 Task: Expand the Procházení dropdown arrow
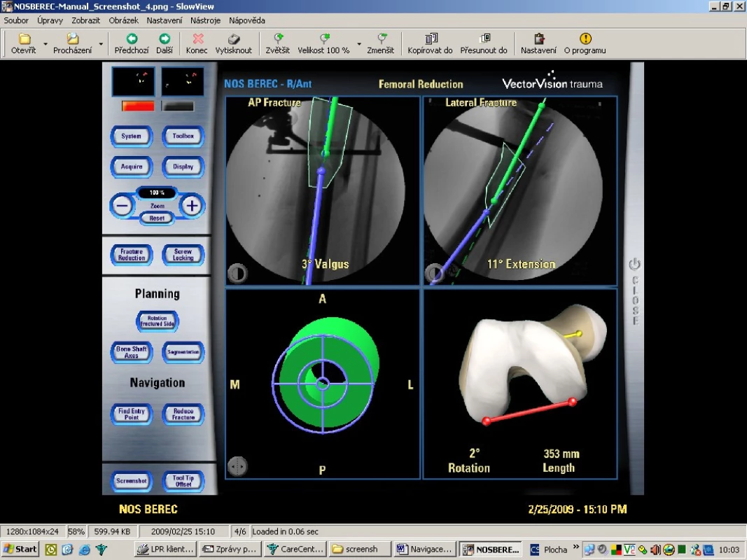(x=101, y=44)
